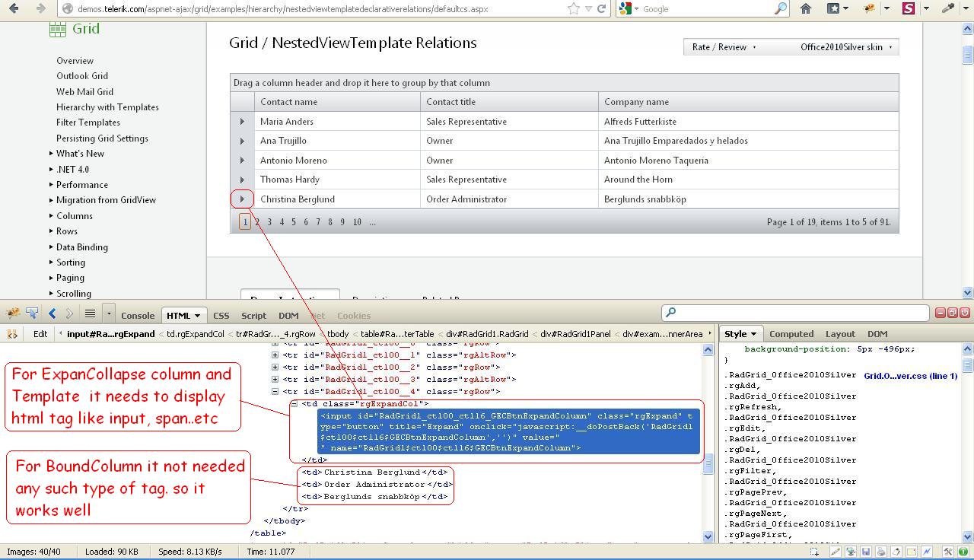Click the Grid section icon in sidebar
Screen dimensions: 974x560
coord(58,29)
